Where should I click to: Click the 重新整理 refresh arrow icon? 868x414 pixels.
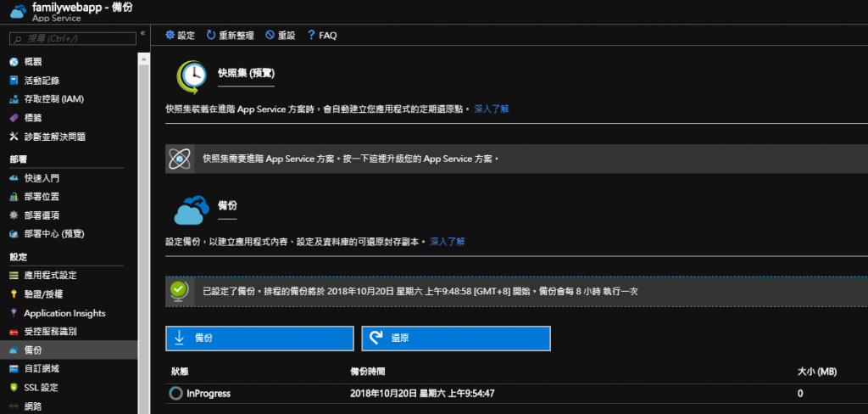tap(211, 35)
